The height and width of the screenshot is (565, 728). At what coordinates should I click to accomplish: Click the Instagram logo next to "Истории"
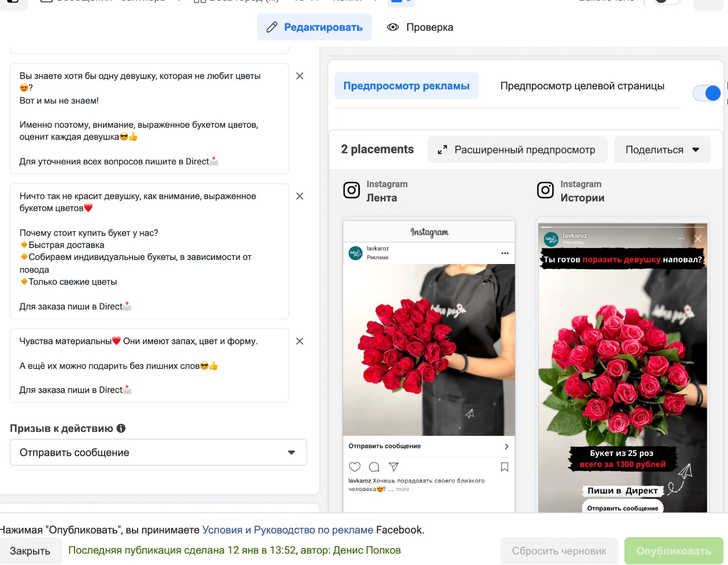click(x=545, y=190)
